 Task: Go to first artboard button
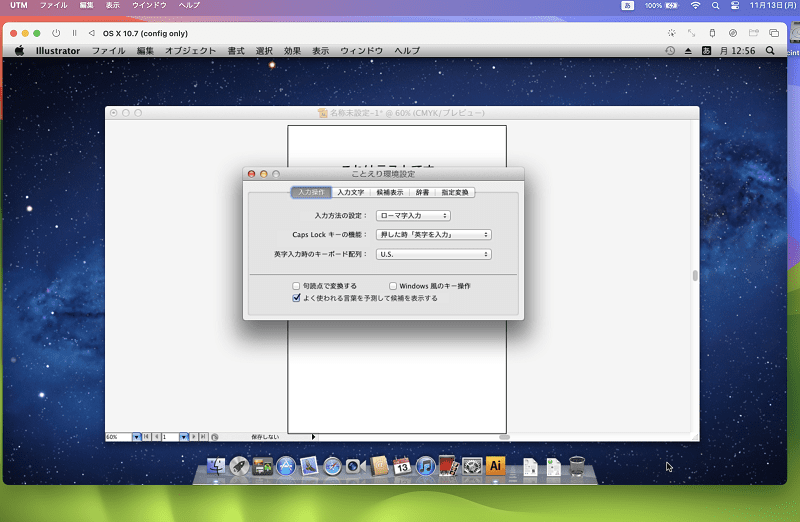tap(146, 437)
